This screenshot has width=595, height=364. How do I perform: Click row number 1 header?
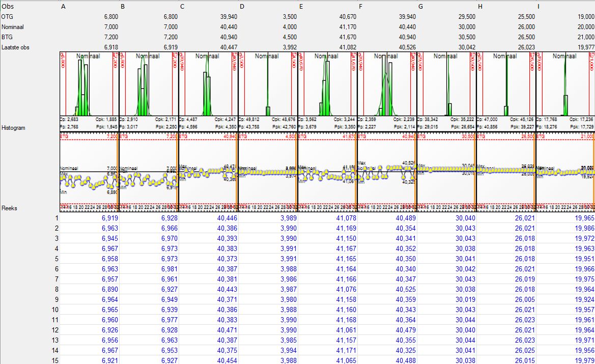click(x=56, y=218)
